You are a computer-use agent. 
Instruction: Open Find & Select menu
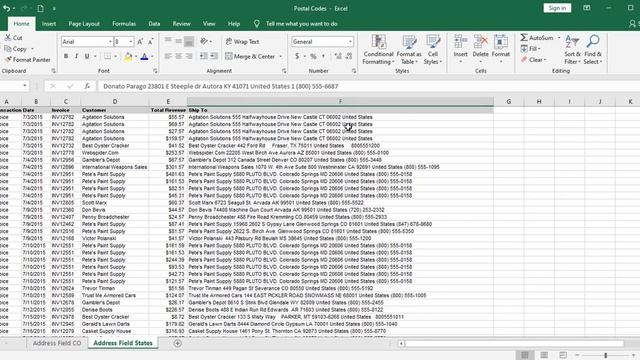coord(593,50)
